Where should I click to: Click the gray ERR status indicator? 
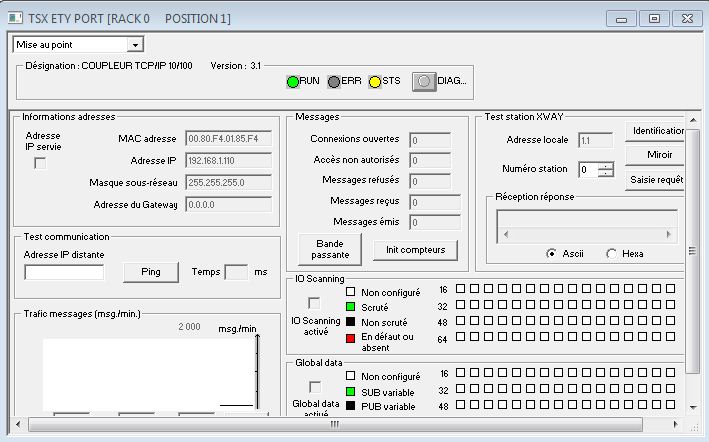pyautogui.click(x=334, y=81)
